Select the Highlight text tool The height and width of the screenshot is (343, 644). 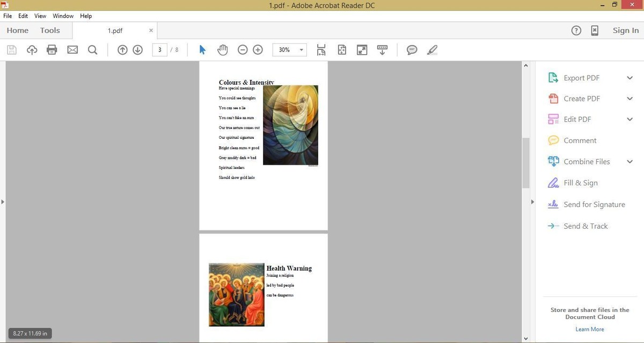click(x=432, y=50)
